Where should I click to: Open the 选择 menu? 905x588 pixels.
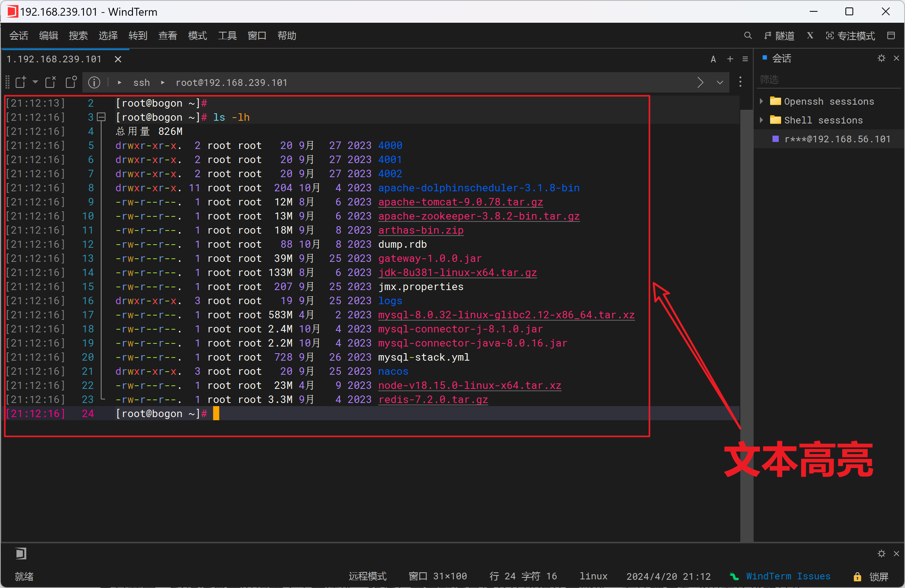108,36
